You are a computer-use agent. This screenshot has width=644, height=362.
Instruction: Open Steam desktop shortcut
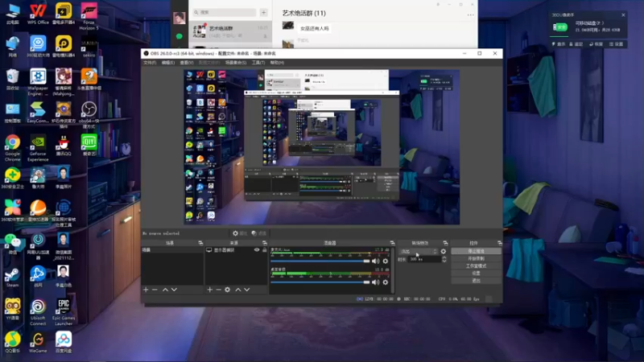(13, 277)
